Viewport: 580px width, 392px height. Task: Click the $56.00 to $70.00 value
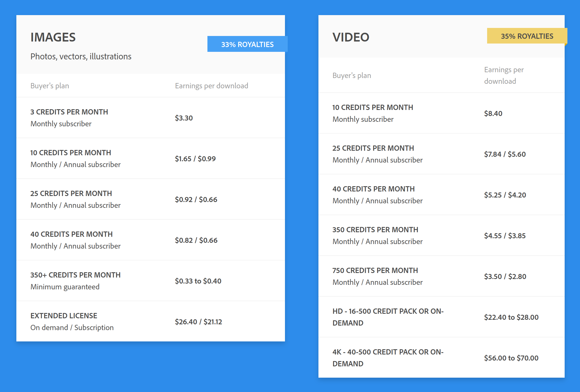tap(511, 358)
